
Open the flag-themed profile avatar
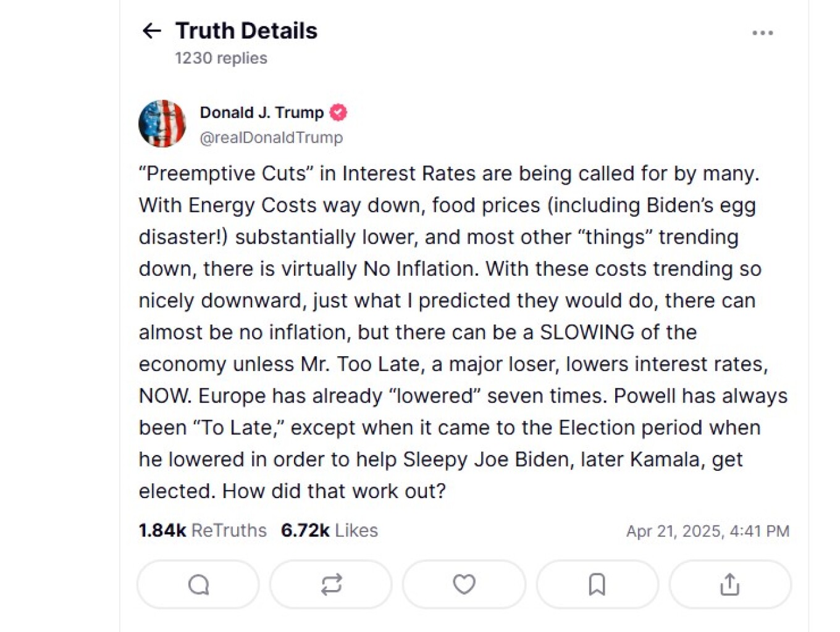pos(162,124)
